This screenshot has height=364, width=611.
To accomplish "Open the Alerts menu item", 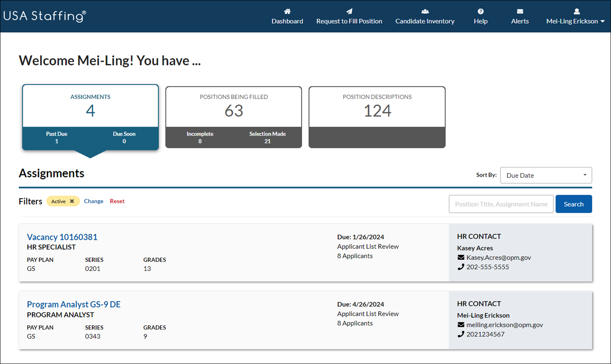I will (x=520, y=16).
